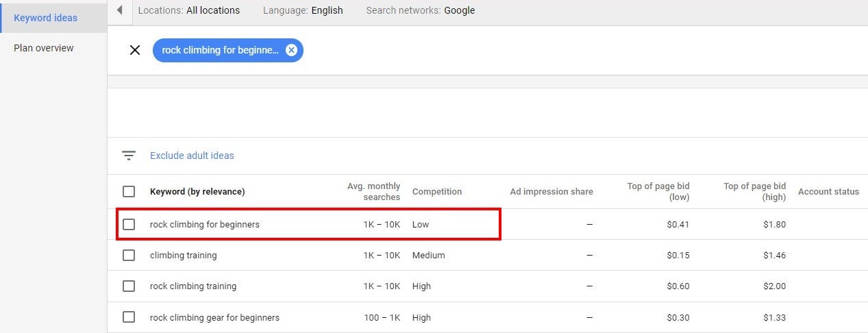Remove the 'rock climbing for beginne...' chip
This screenshot has height=333, width=868.
(x=291, y=50)
